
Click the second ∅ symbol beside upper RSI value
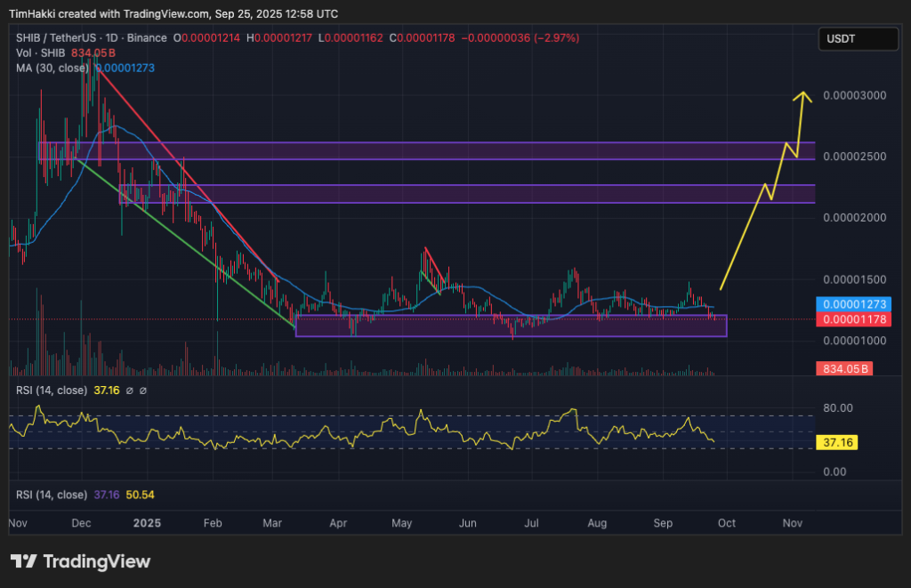click(x=143, y=390)
